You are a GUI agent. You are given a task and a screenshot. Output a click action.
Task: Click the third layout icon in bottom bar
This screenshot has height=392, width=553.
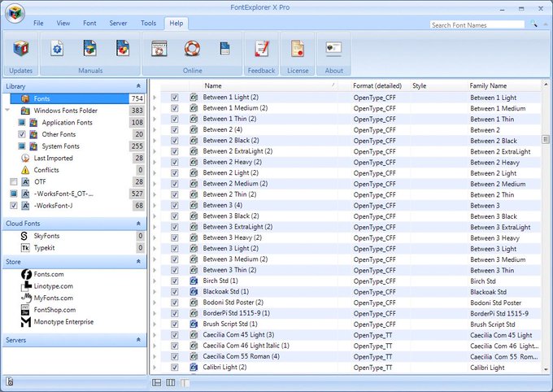(x=185, y=382)
